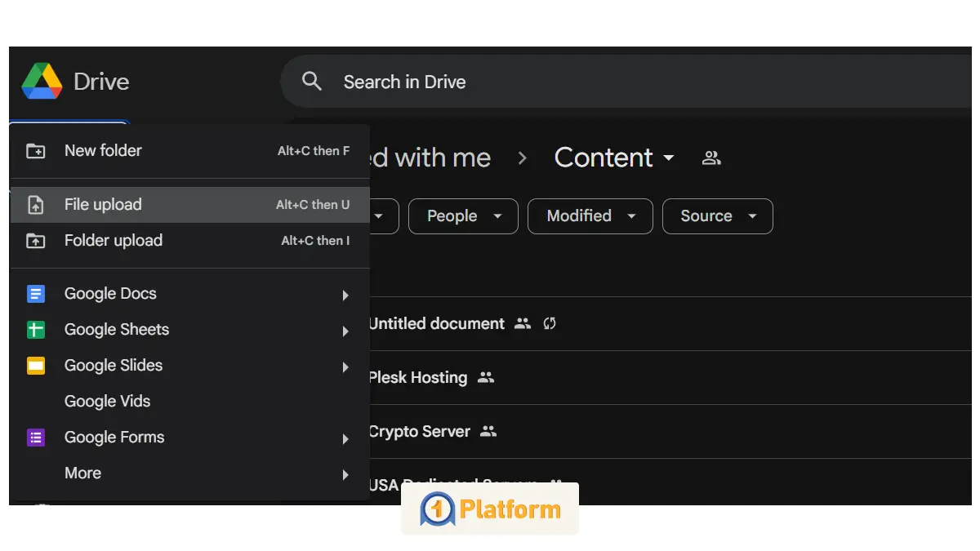
Task: Expand the More submenu arrow
Action: tap(345, 474)
